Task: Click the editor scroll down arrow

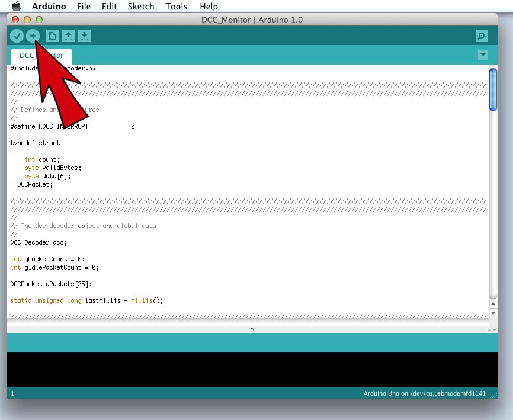Action: [x=493, y=312]
